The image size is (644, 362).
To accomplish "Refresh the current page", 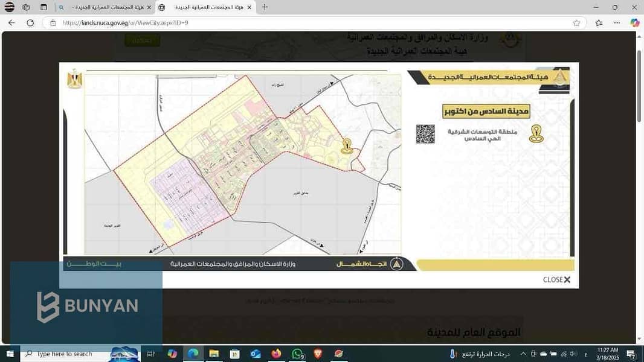I will (30, 23).
